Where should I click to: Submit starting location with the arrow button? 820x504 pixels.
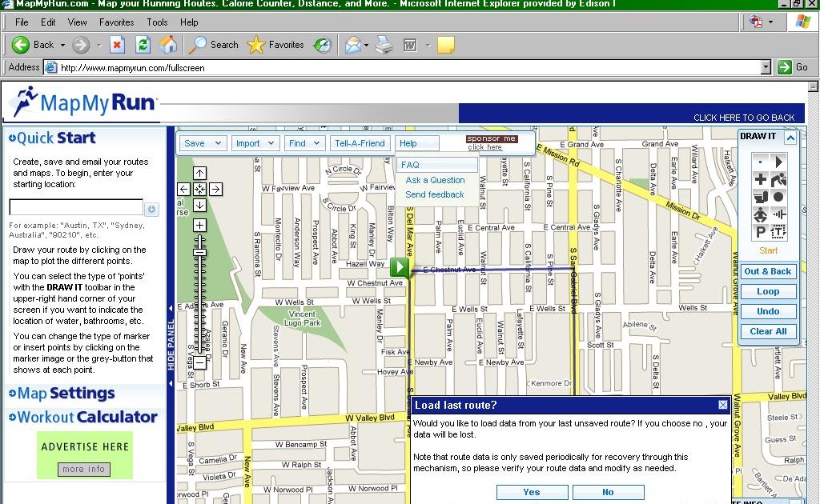click(x=151, y=209)
